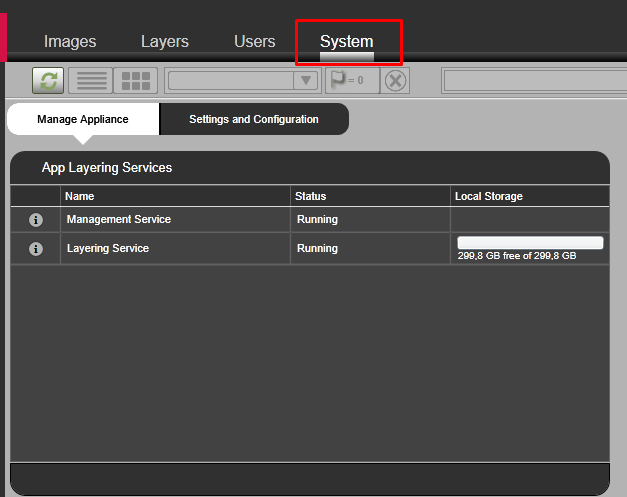627x497 pixels.
Task: Switch to list view icon
Action: click(91, 80)
